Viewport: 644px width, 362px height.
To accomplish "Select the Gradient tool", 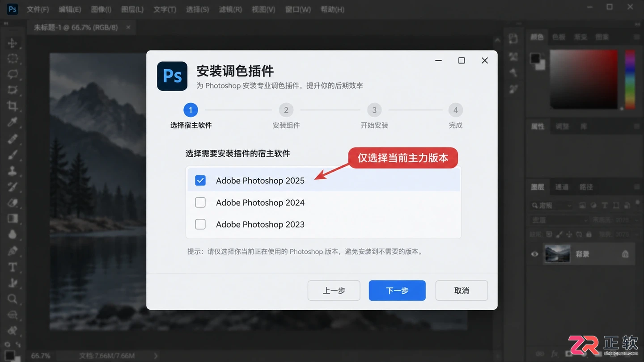I will click(13, 219).
